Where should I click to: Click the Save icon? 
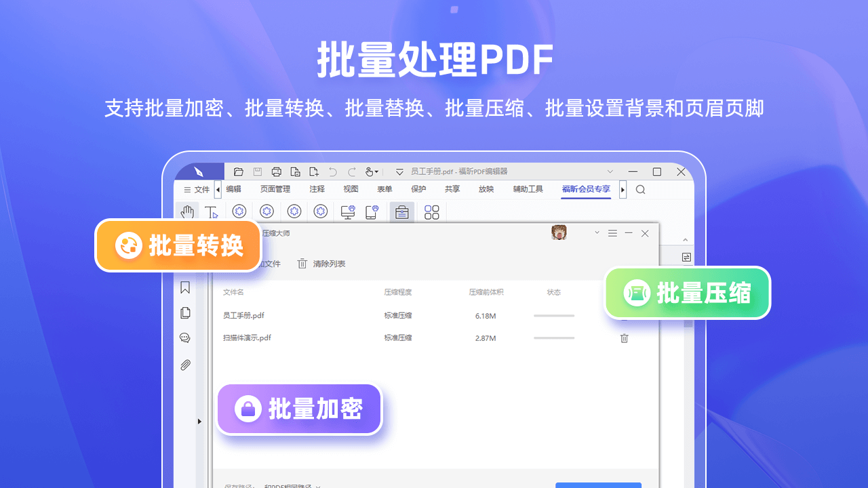tap(257, 171)
